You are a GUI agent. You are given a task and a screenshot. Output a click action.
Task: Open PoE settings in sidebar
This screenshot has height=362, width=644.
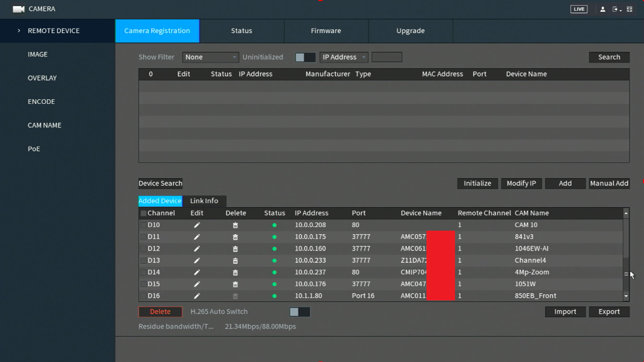(34, 149)
